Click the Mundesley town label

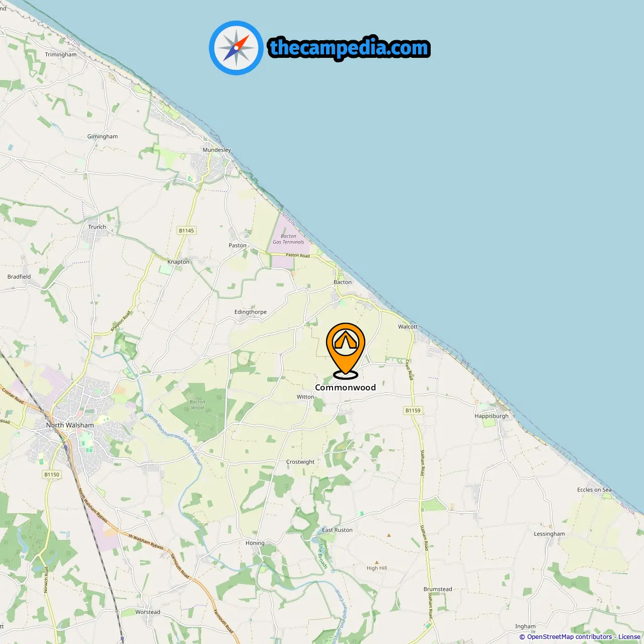pos(217,150)
